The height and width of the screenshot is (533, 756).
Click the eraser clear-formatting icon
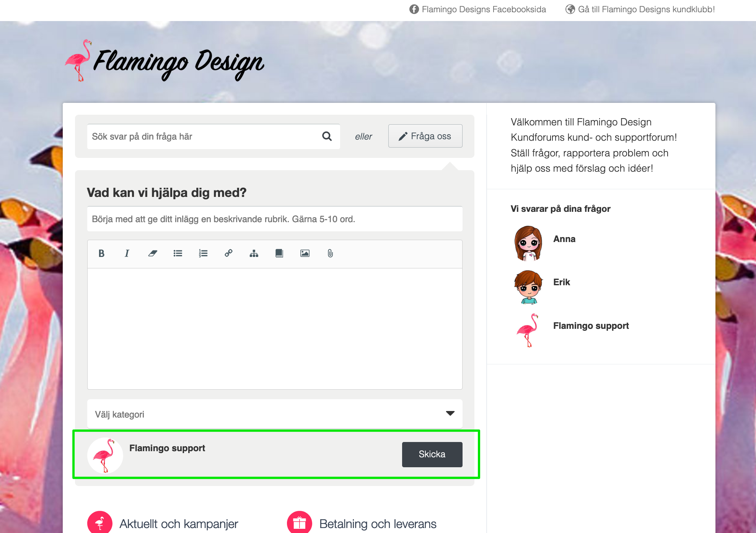point(153,253)
